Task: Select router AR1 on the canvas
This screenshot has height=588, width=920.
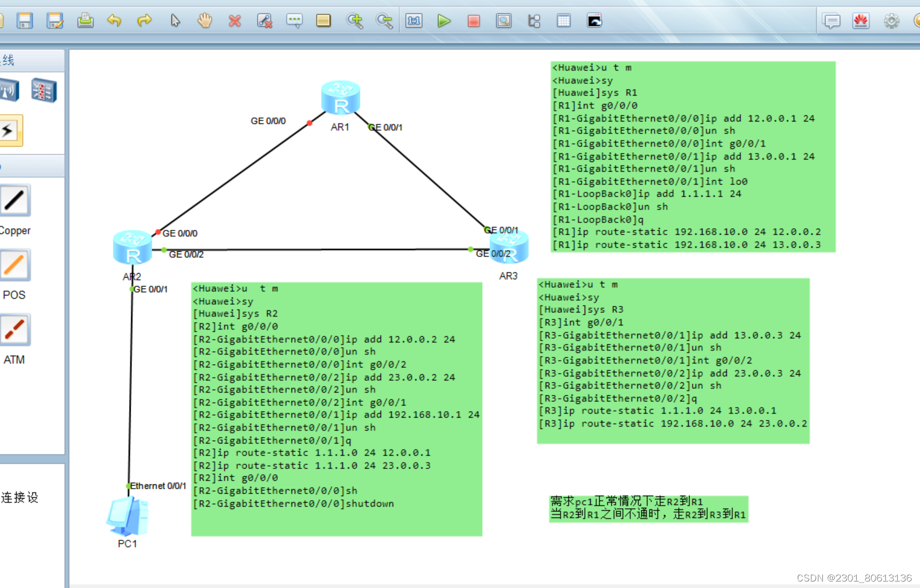Action: click(x=340, y=98)
